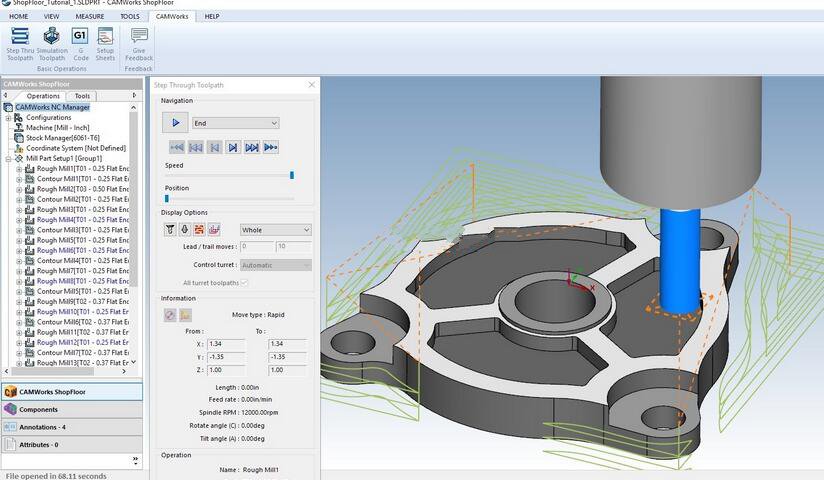
Task: Open the End navigation dropdown
Action: tap(235, 123)
